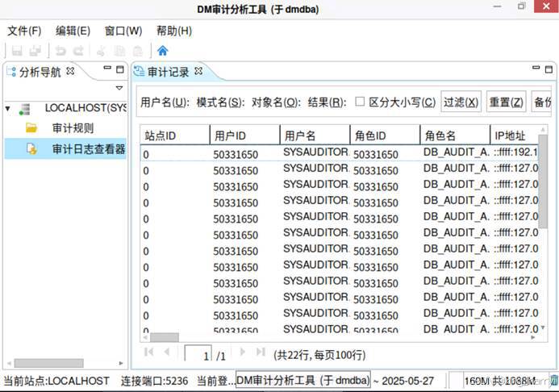Click the table vertical scrollbar thumb
The height and width of the screenshot is (392, 559).
tap(543, 181)
